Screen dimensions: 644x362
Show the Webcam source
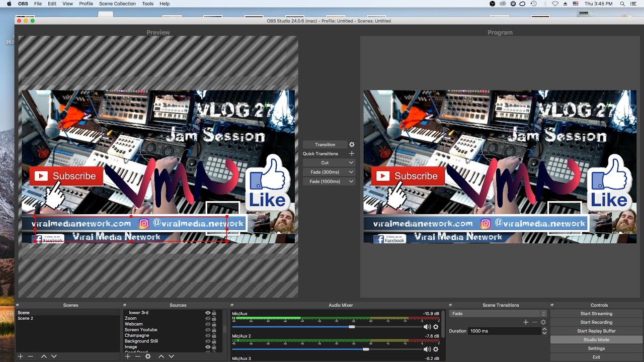207,324
